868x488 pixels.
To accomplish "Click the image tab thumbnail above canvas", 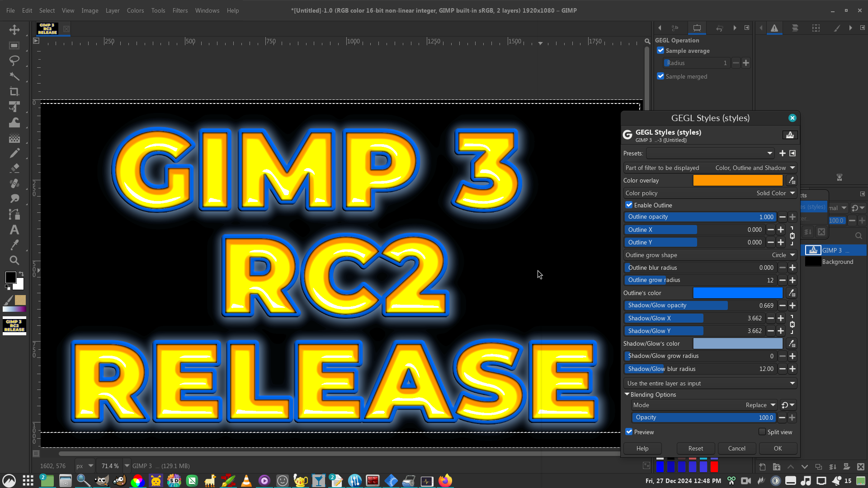I will (x=47, y=29).
